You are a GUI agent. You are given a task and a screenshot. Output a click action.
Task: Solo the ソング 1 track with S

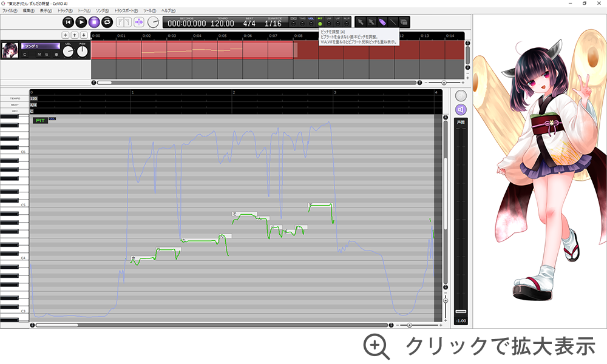47,55
